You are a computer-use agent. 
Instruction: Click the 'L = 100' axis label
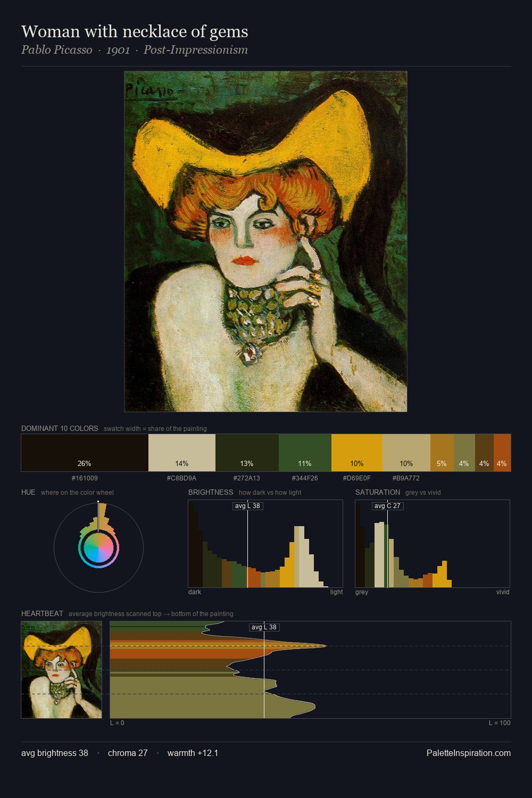[500, 723]
